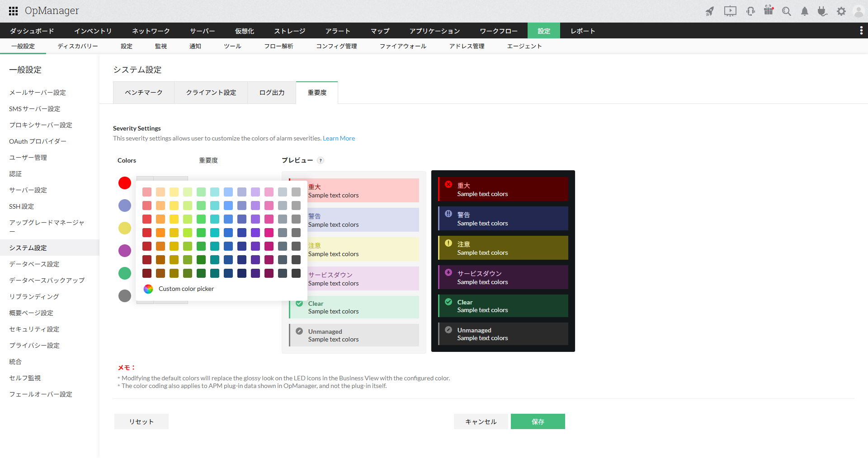Click the リセット button
Image resolution: width=868 pixels, height=458 pixels.
click(x=141, y=421)
